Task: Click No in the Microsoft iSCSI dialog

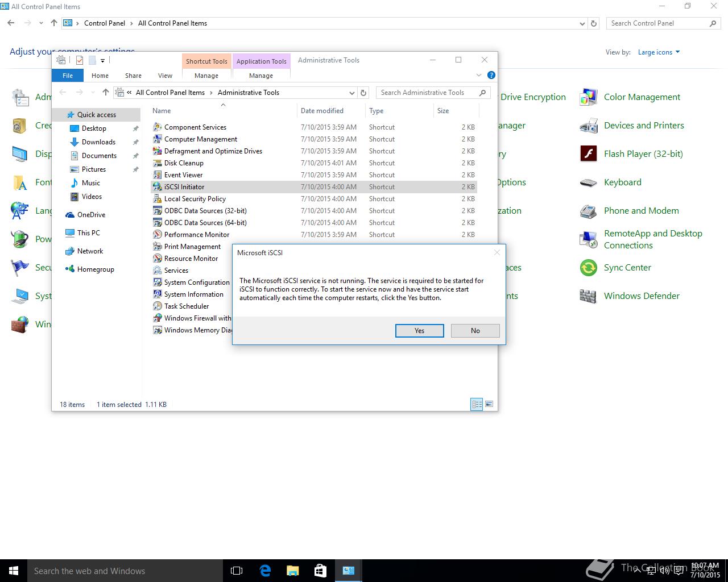Action: (x=475, y=331)
